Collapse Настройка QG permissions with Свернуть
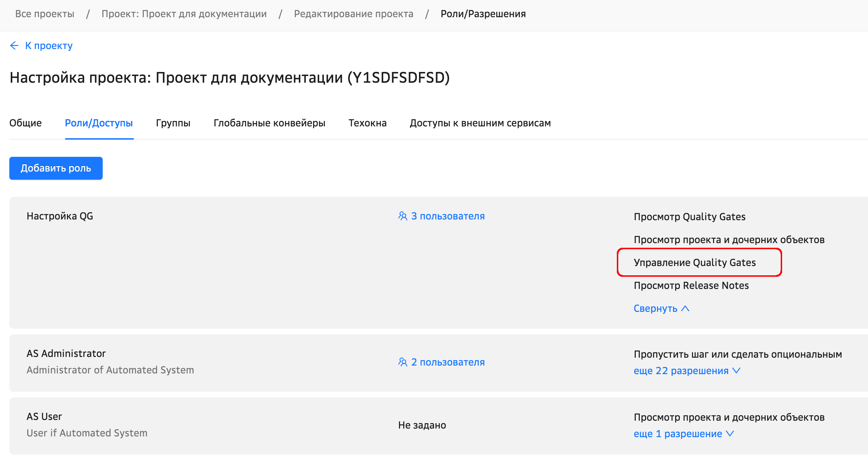 (655, 308)
